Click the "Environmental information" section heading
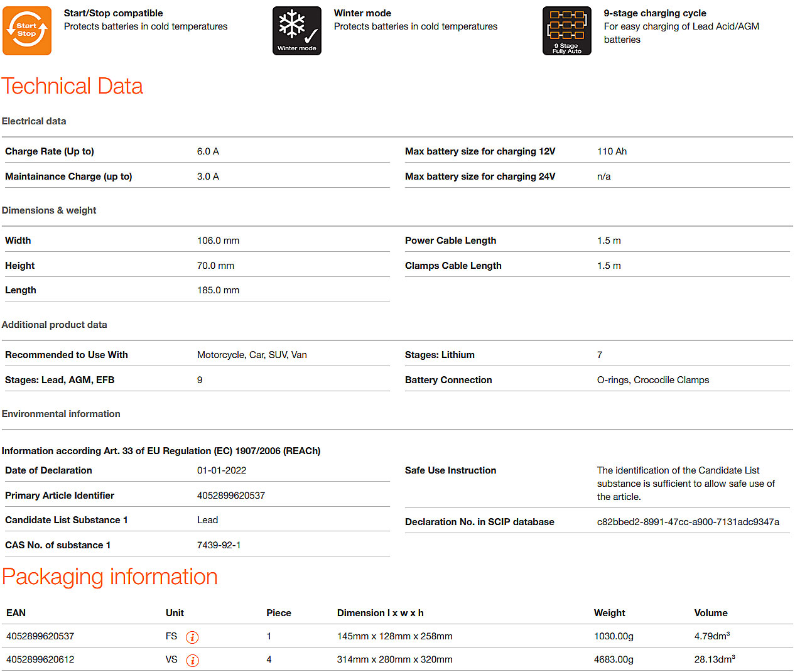The image size is (795, 672). tap(61, 414)
